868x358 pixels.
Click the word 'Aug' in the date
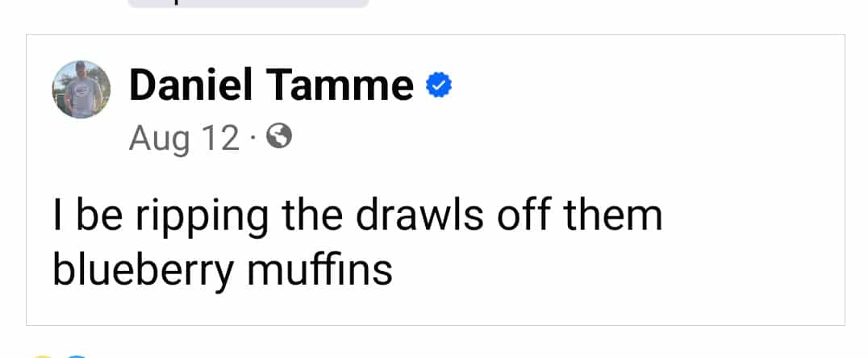159,139
